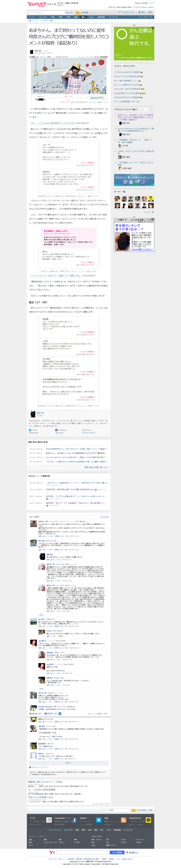Screen dimensions: 181x868
Task: Click 増田 雅昭 author avatar in ranking
Action: pos(120,157)
